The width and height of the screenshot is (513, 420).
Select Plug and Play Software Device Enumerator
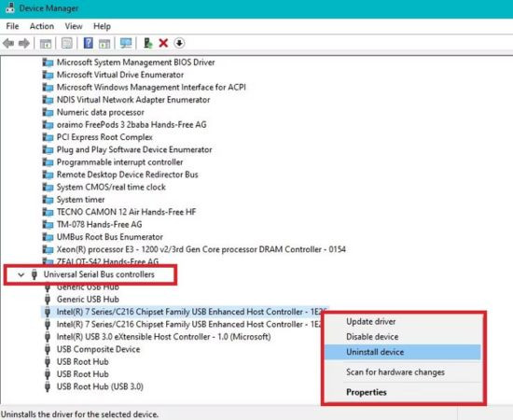coord(134,149)
